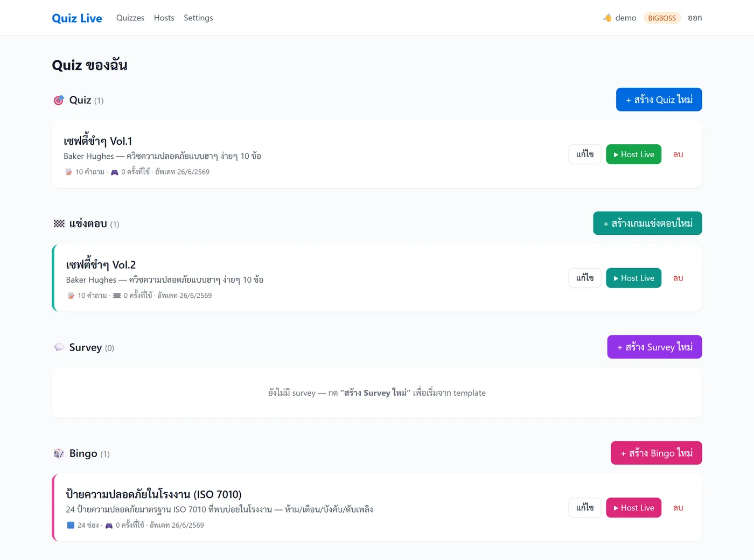Click the notepad icon in Vol.2 row

pos(71,296)
